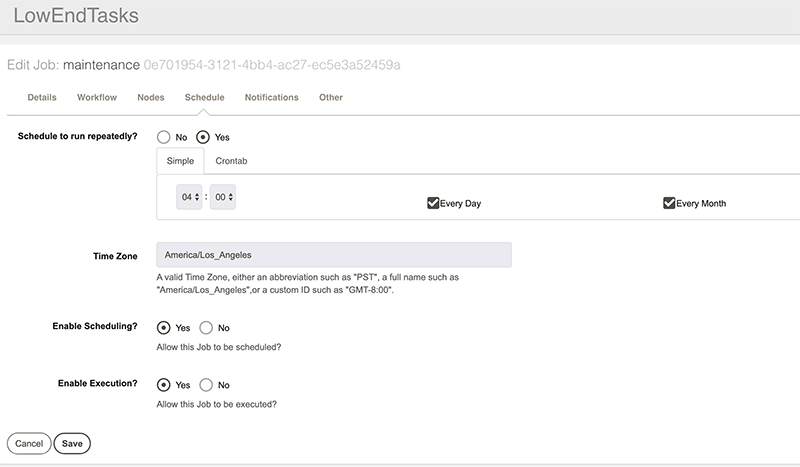Open the Nodes tab

coord(151,97)
